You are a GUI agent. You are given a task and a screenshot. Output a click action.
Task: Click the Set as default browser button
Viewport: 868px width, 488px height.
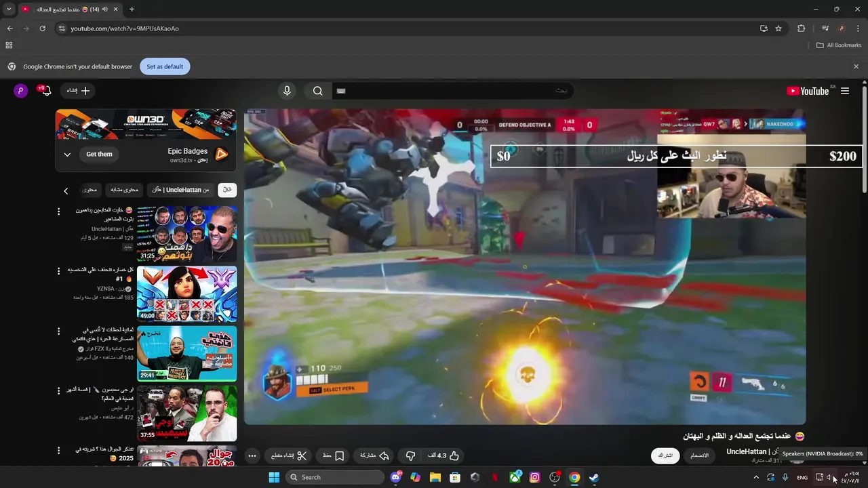point(165,66)
